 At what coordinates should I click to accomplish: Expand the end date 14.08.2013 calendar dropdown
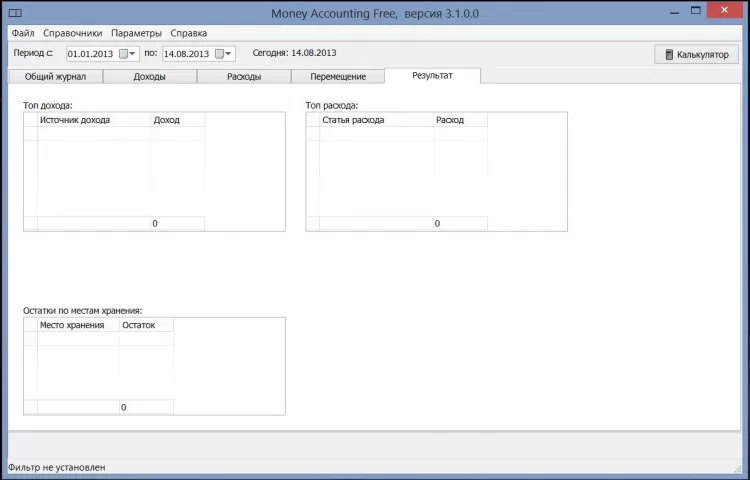(224, 54)
